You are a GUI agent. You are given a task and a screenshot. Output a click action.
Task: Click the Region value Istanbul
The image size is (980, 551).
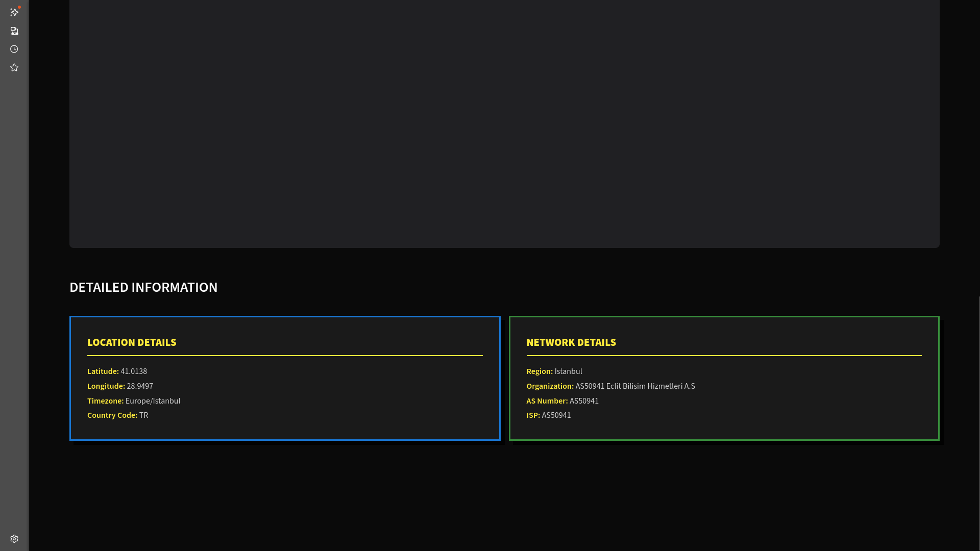tap(568, 371)
